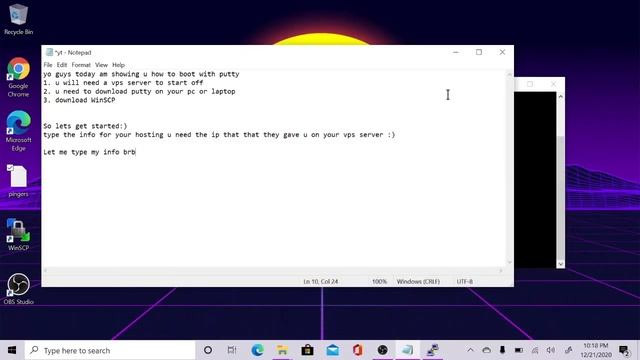The image size is (640, 360).
Task: Select the WinSCP desktop shortcut
Action: click(x=18, y=234)
